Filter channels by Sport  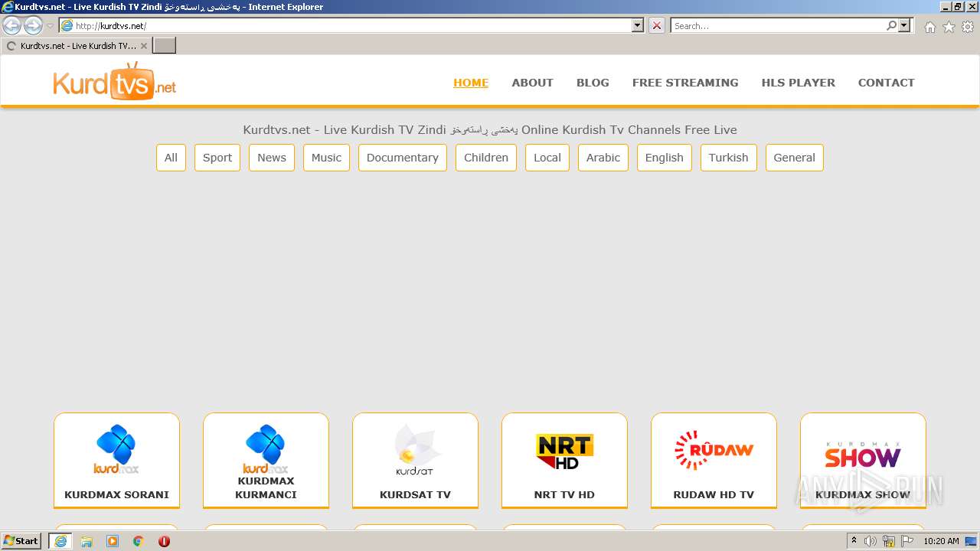(217, 158)
